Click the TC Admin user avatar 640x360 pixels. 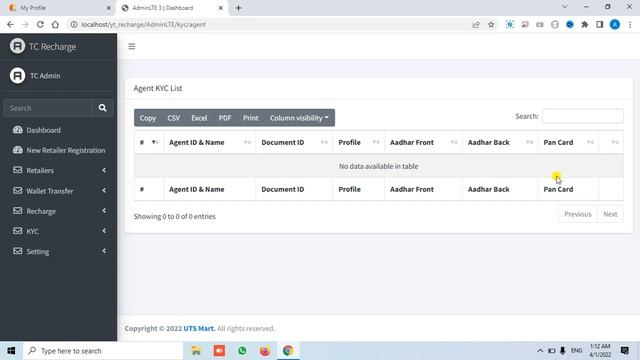pos(17,76)
